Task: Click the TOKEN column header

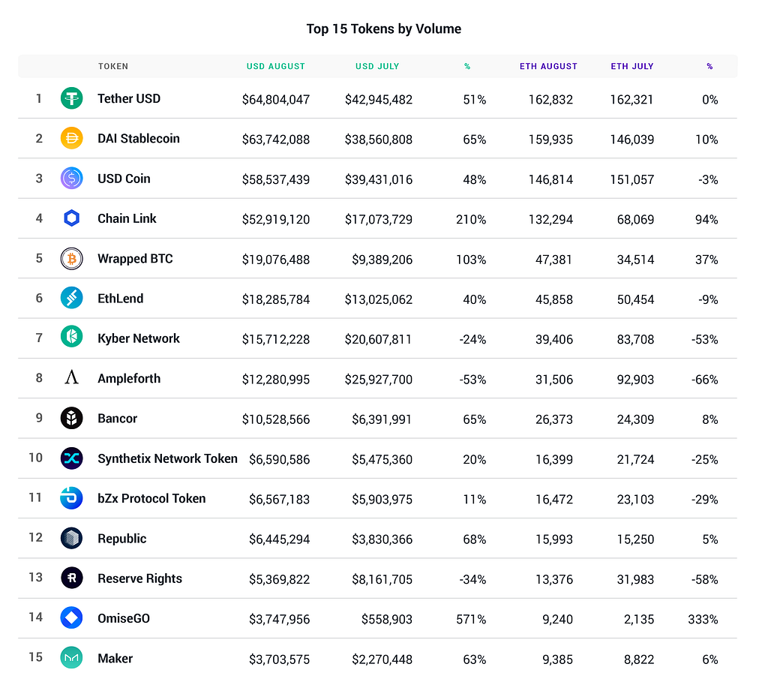Action: (113, 66)
